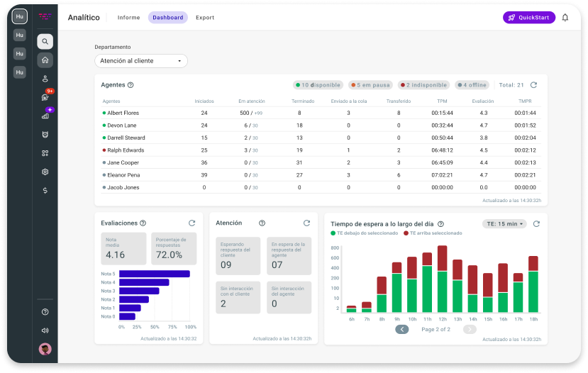Open the contacts person icon in sidebar

[x=45, y=79]
